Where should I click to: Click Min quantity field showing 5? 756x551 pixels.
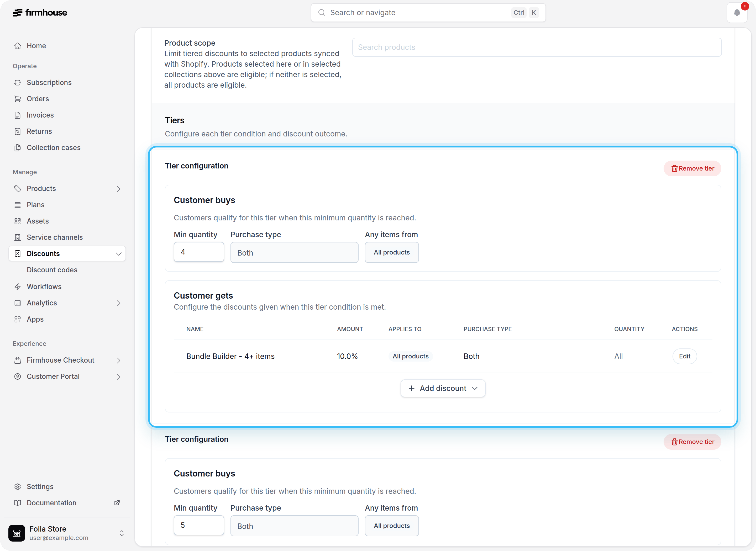pyautogui.click(x=199, y=525)
